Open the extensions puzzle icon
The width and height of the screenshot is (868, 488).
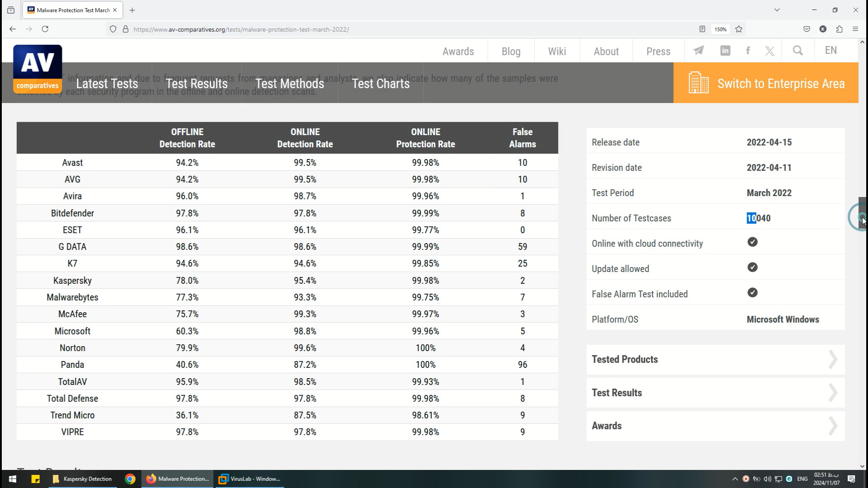(x=839, y=29)
